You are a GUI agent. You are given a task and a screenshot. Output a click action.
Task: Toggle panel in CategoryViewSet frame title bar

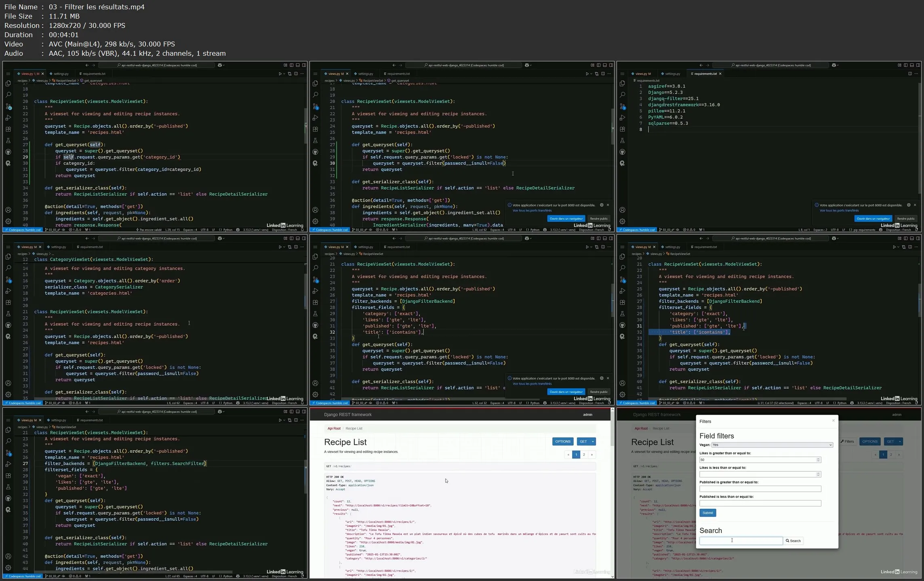[x=298, y=238]
